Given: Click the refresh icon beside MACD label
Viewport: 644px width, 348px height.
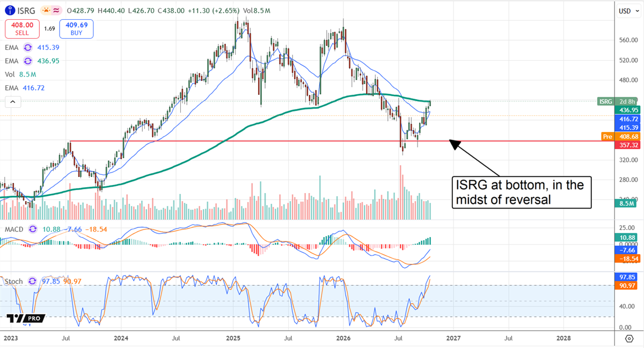Looking at the screenshot, I should 32,229.
